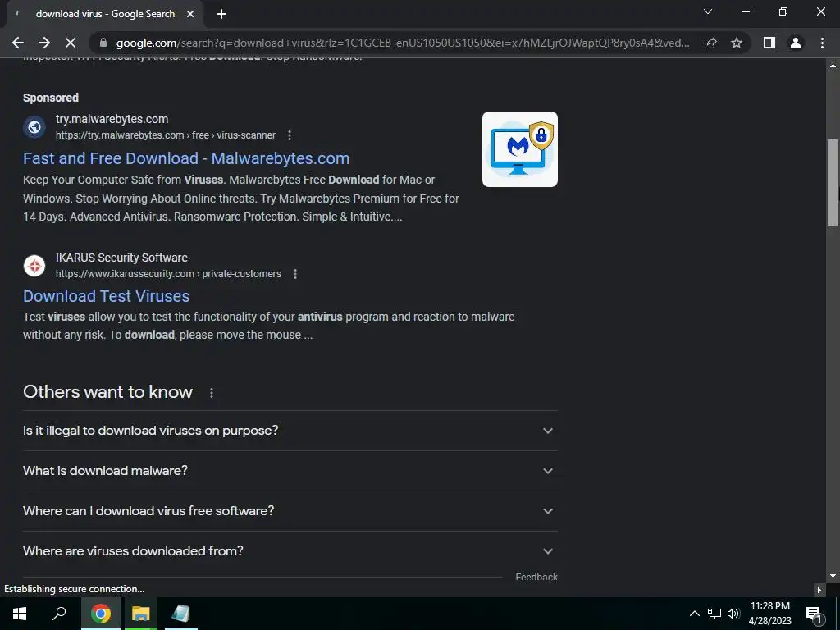Open the volume control
840x630 pixels.
[733, 614]
